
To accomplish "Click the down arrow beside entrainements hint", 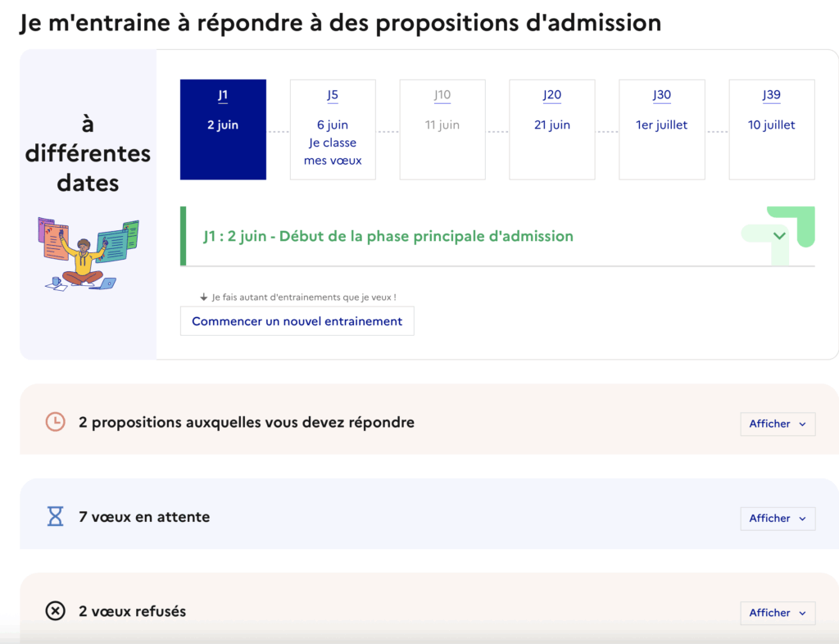I will click(x=203, y=297).
